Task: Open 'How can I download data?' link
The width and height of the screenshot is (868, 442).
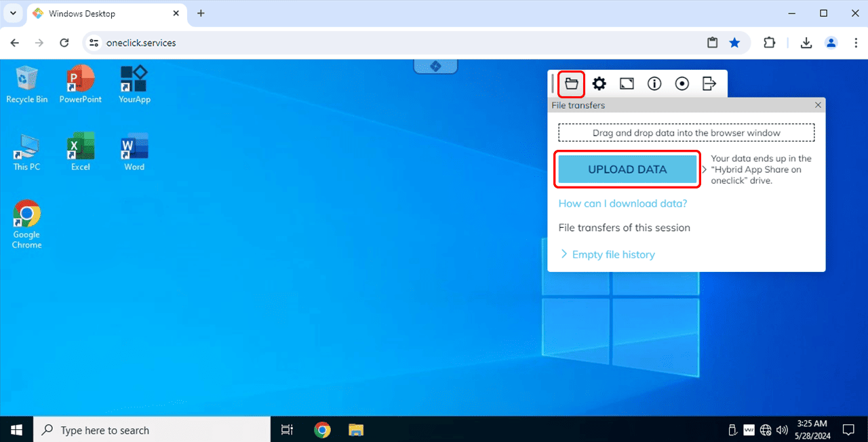Action: (x=623, y=203)
